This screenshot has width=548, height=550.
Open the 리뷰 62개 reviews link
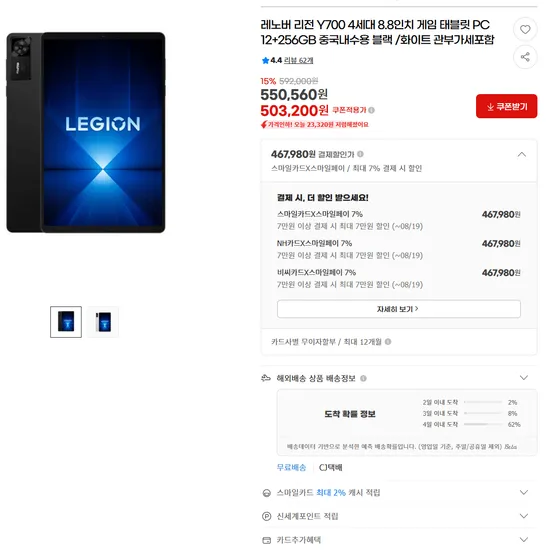tap(299, 60)
